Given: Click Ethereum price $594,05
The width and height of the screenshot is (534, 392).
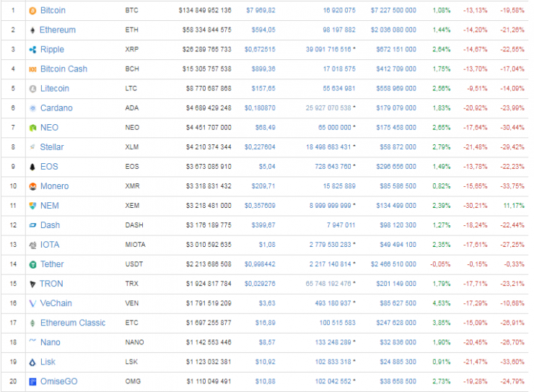Looking at the screenshot, I should click(263, 30).
